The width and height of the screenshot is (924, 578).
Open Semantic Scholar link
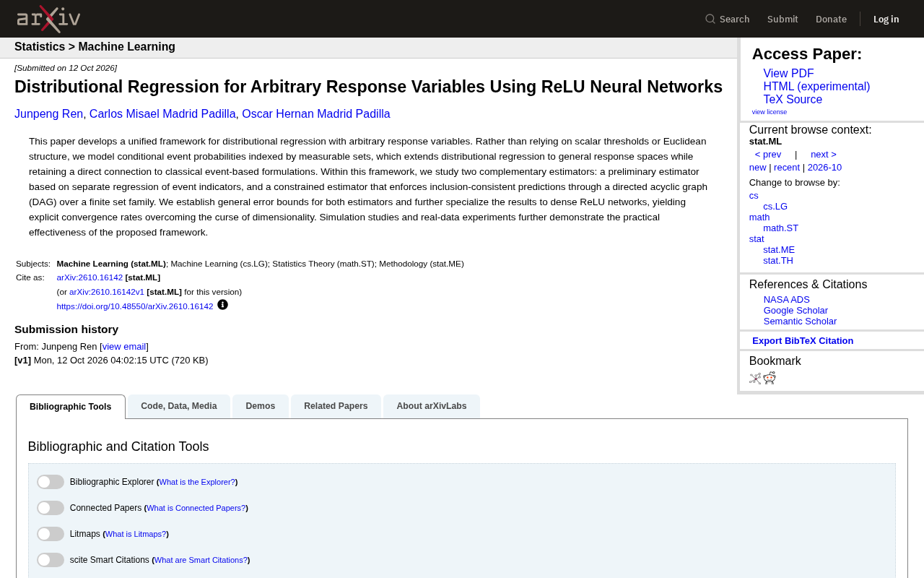[x=800, y=322]
